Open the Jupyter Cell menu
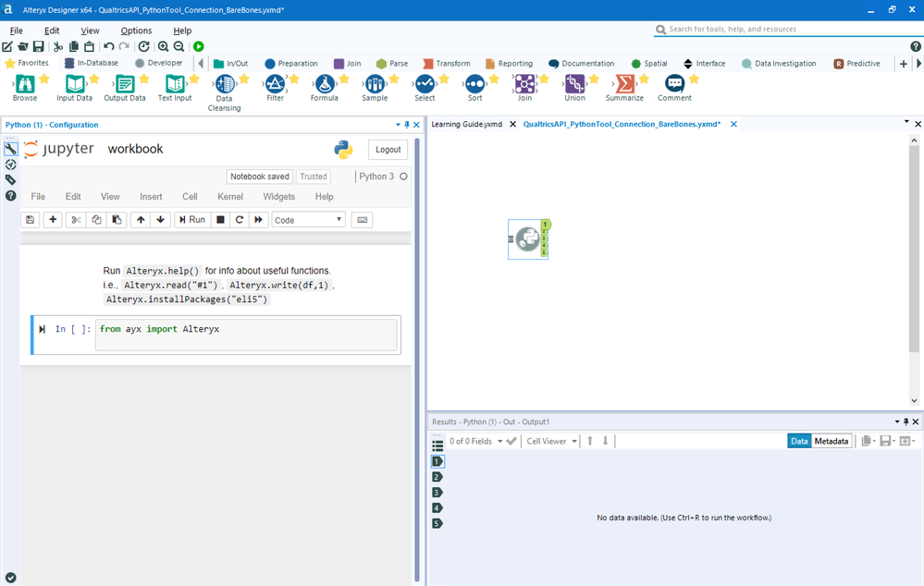Image resolution: width=924 pixels, height=586 pixels. 190,197
